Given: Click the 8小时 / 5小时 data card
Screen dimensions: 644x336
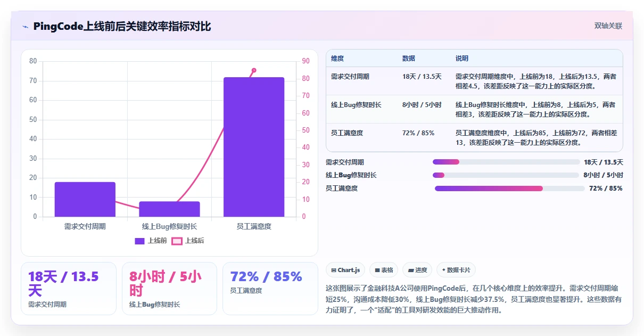Looking at the screenshot, I should [x=169, y=289].
